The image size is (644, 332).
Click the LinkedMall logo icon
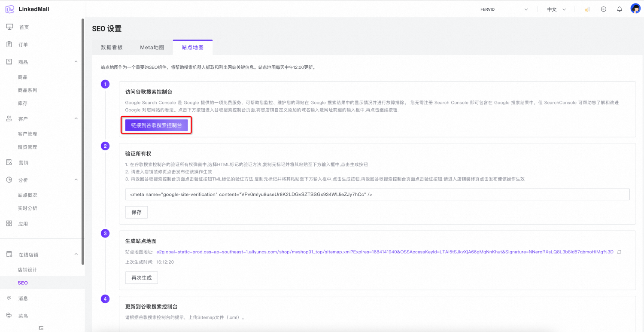point(10,9)
